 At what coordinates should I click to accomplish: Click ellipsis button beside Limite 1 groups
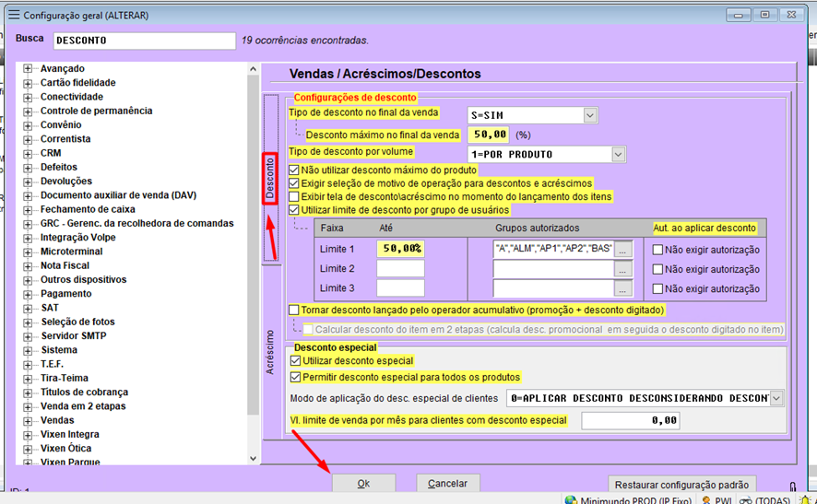click(624, 249)
